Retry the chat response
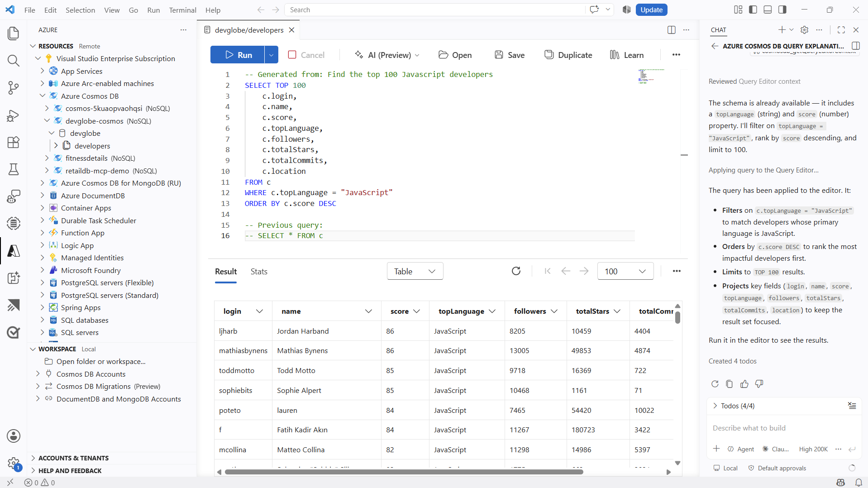 [715, 384]
